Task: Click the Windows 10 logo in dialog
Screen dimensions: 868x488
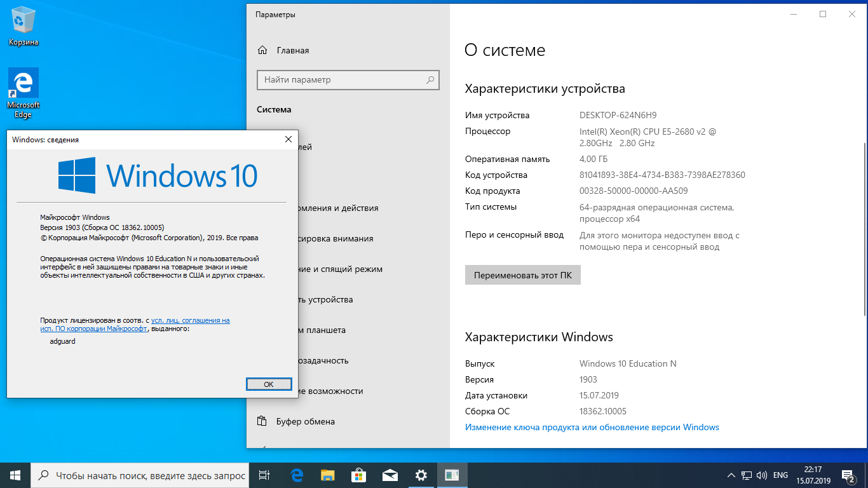Action: pyautogui.click(x=158, y=175)
